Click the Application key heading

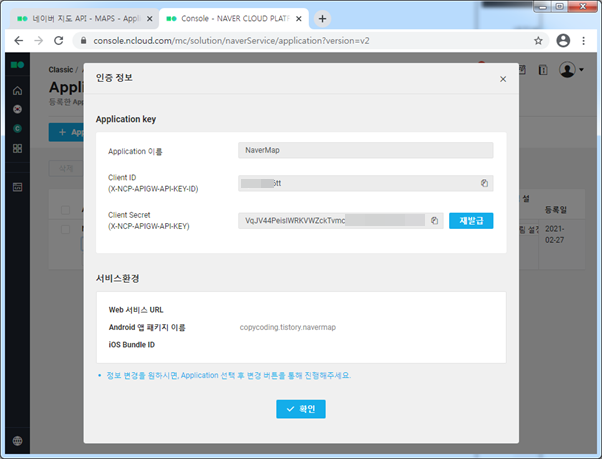click(x=126, y=119)
